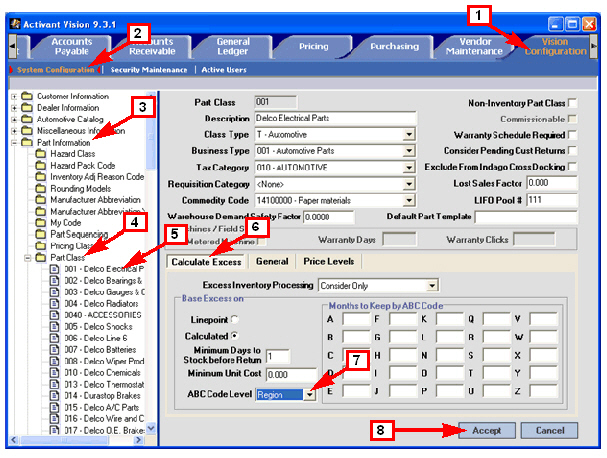Expand the Miscellaneous Information tree node
This screenshot has height=458, width=607.
coord(15,131)
